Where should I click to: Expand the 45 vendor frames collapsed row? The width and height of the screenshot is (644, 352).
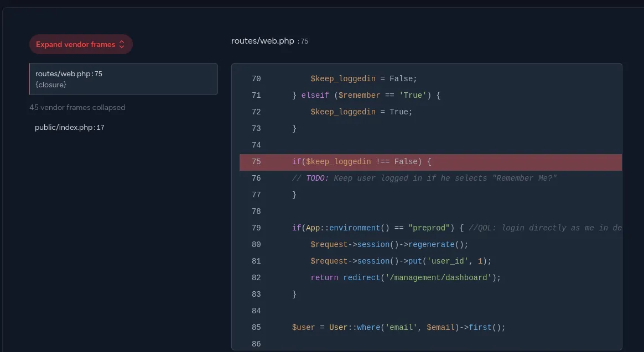[77, 108]
